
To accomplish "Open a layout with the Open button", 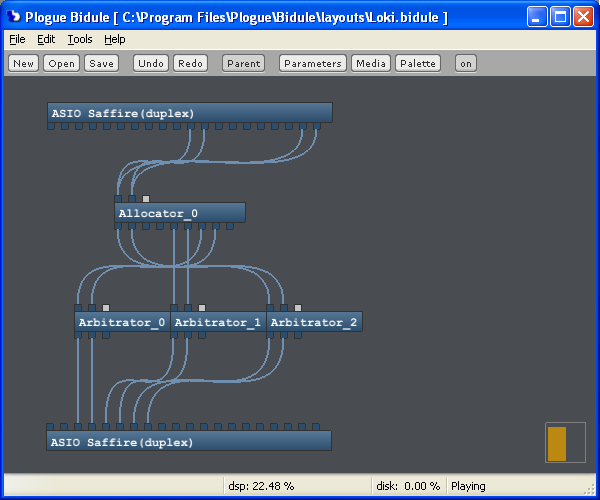I will pos(61,64).
